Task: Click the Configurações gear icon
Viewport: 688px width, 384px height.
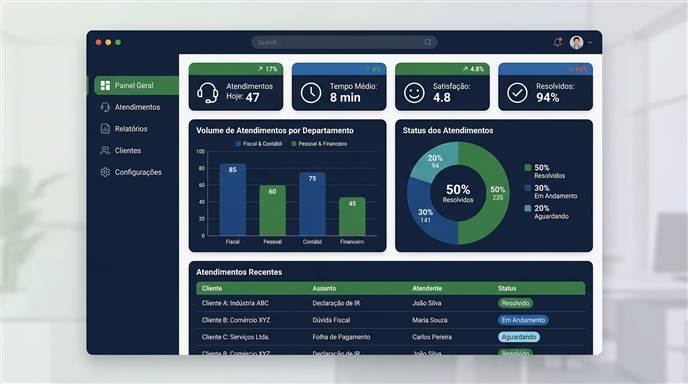Action: 105,172
